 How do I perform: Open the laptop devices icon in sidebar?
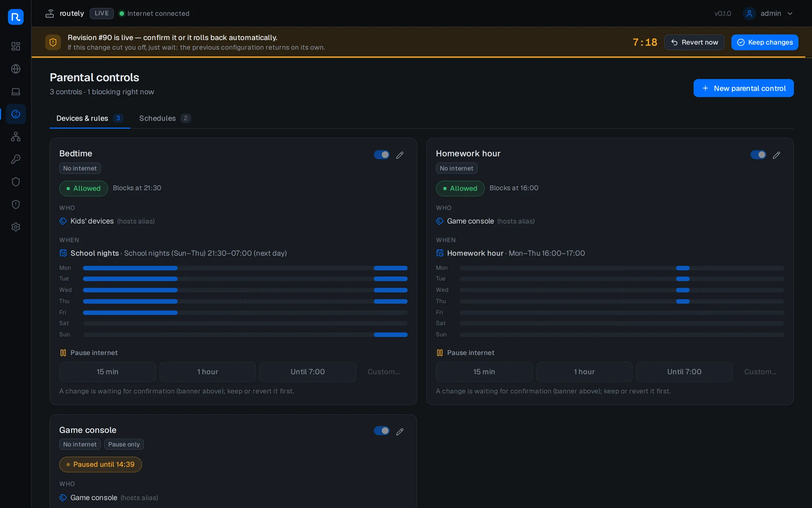16,91
